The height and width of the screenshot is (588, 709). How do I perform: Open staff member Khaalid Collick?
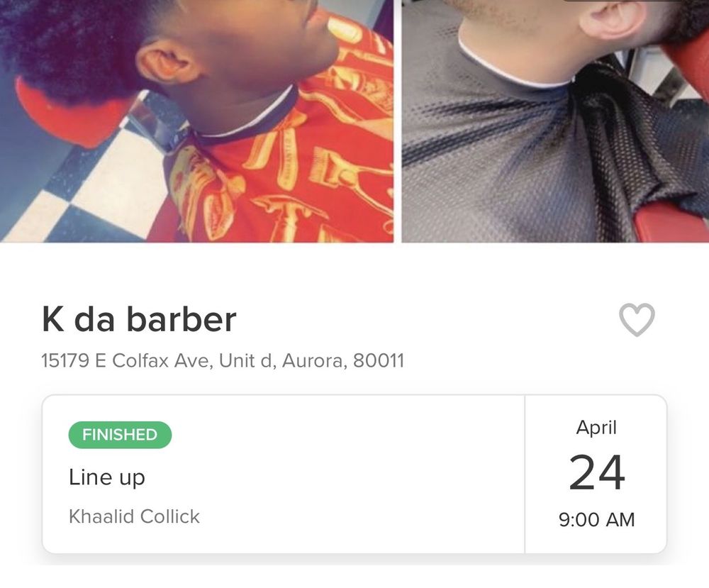tap(134, 516)
